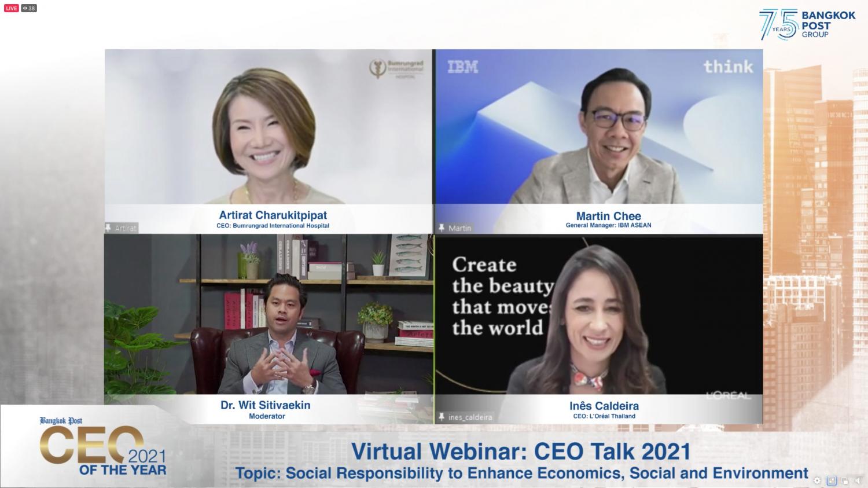868x488 pixels.
Task: Click 'Create the beauty that moves the world' text
Action: [502, 296]
